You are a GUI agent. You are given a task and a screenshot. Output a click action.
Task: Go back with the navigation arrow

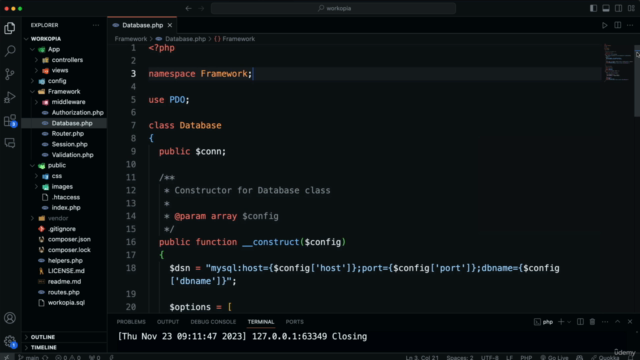click(x=188, y=8)
